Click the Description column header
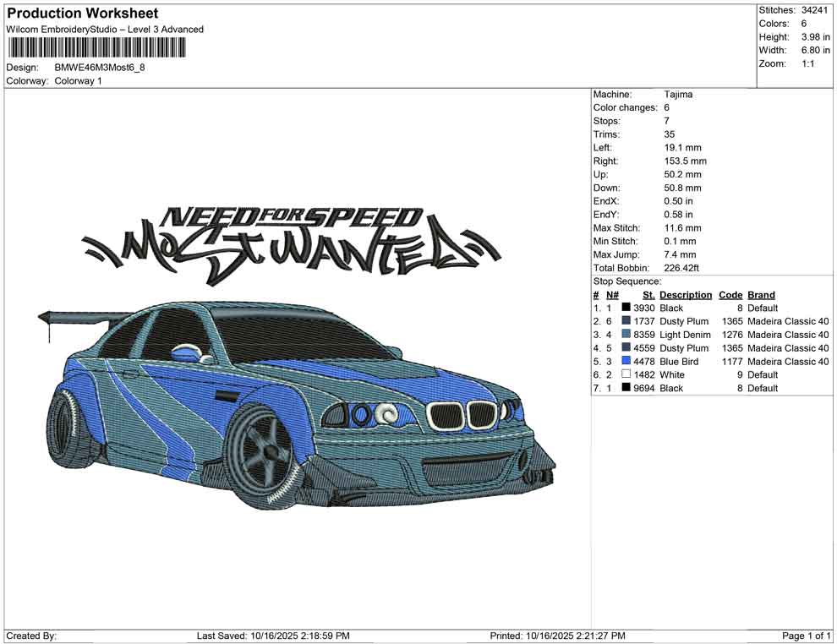 pos(685,295)
